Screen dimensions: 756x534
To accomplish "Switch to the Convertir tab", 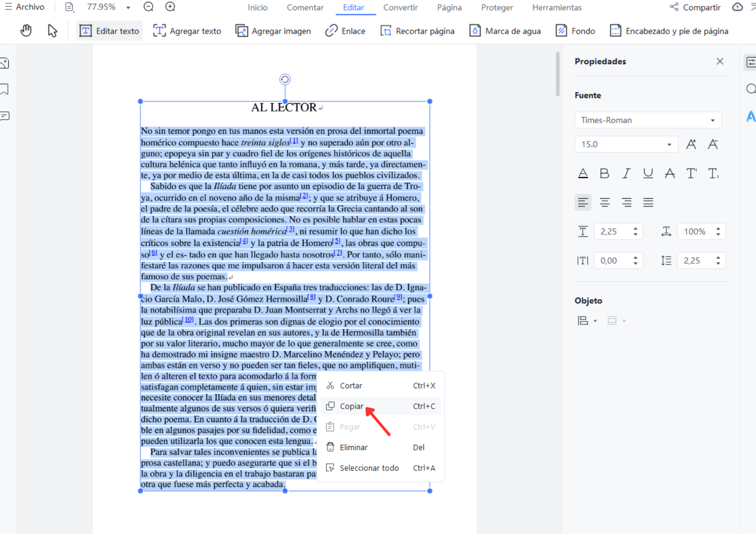I will tap(400, 8).
